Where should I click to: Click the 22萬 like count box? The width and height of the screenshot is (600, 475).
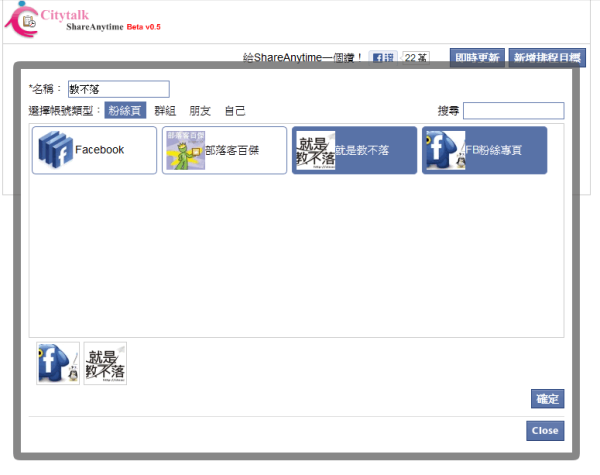416,58
